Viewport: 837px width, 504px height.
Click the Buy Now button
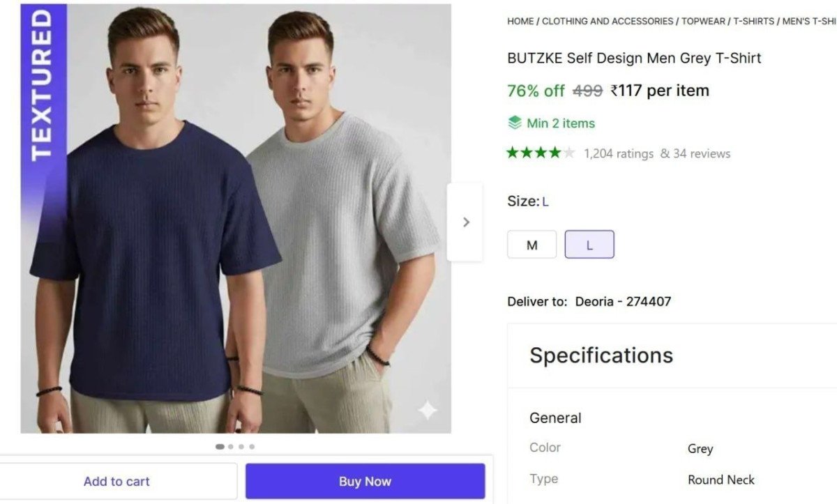coord(364,481)
